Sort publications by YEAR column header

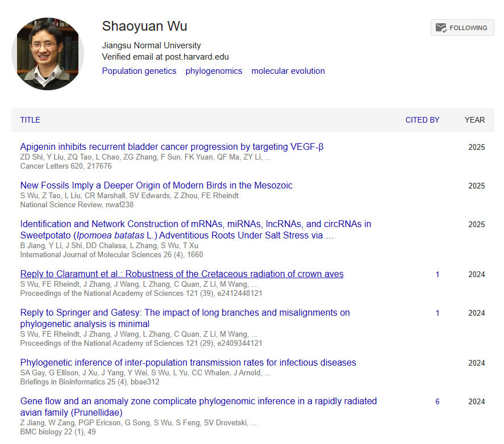click(x=474, y=120)
